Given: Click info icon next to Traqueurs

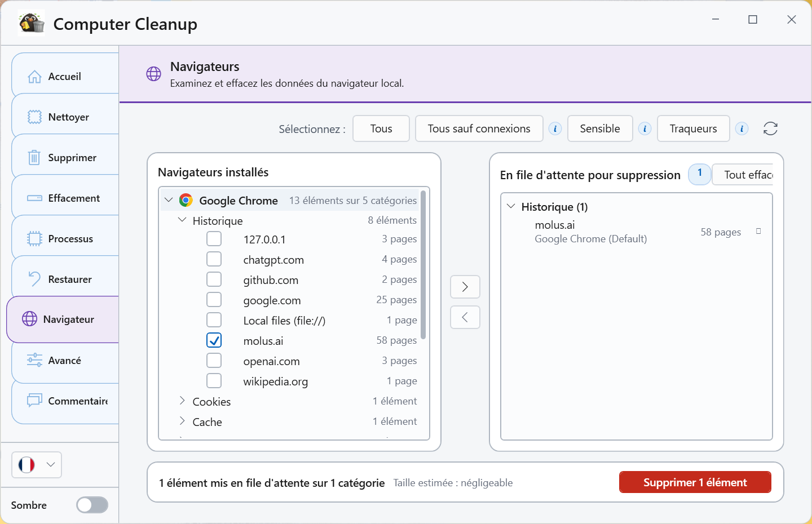Looking at the screenshot, I should [x=742, y=129].
